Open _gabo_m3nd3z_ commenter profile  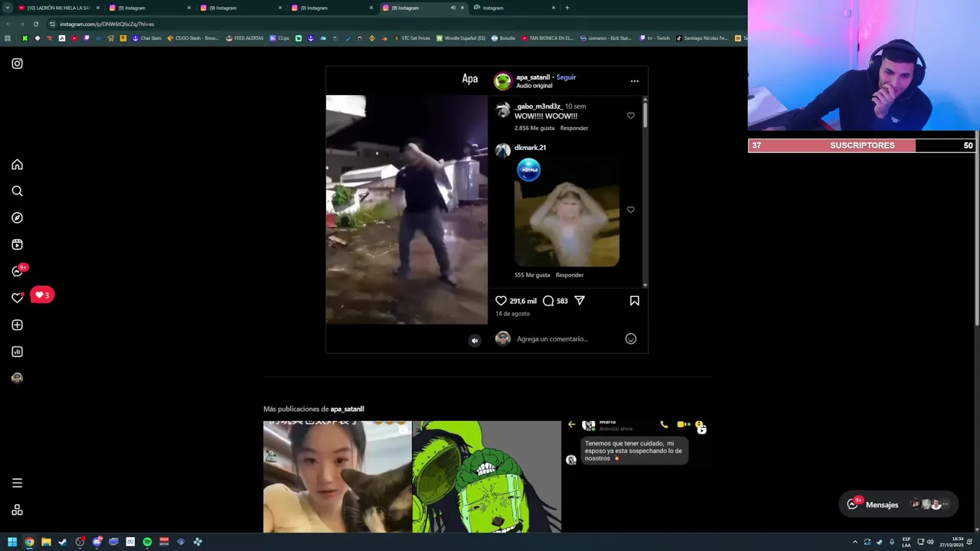[538, 106]
